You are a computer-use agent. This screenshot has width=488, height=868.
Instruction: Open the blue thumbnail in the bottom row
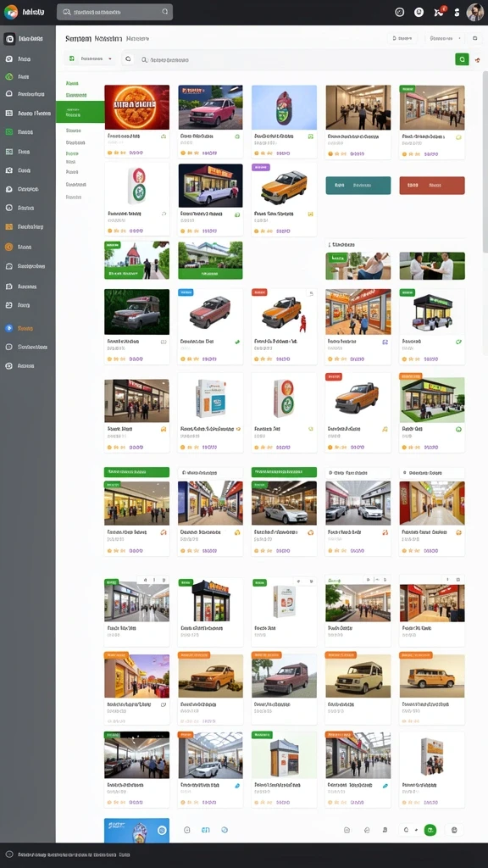point(136,831)
